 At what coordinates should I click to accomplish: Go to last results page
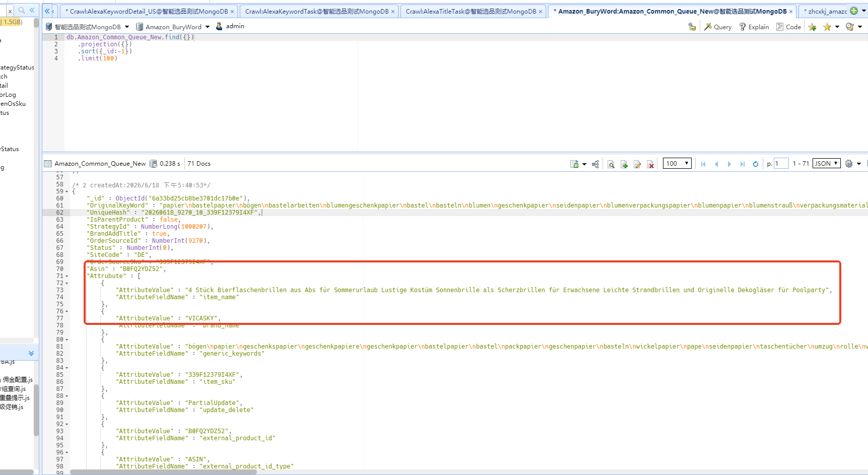743,164
